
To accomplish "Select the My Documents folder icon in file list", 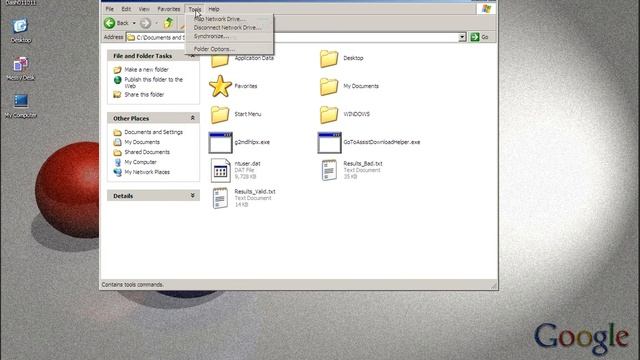I will [329, 87].
